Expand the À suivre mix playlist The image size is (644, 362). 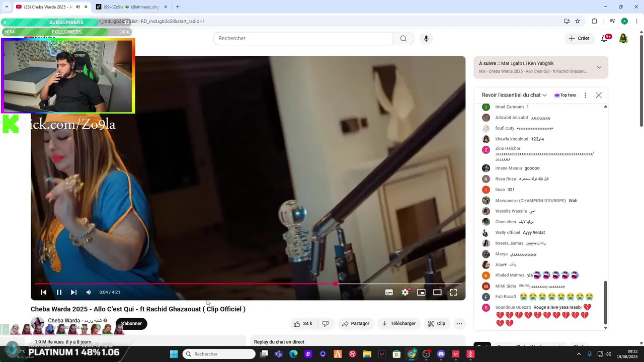pyautogui.click(x=599, y=67)
